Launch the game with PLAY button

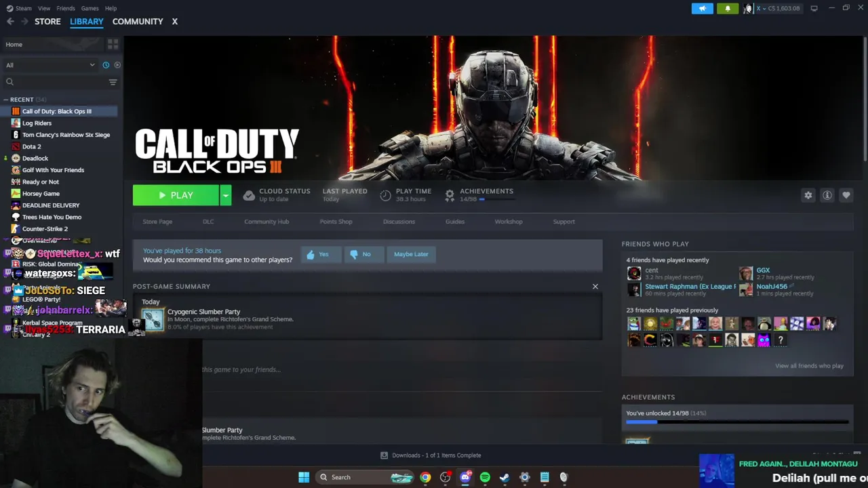click(176, 195)
